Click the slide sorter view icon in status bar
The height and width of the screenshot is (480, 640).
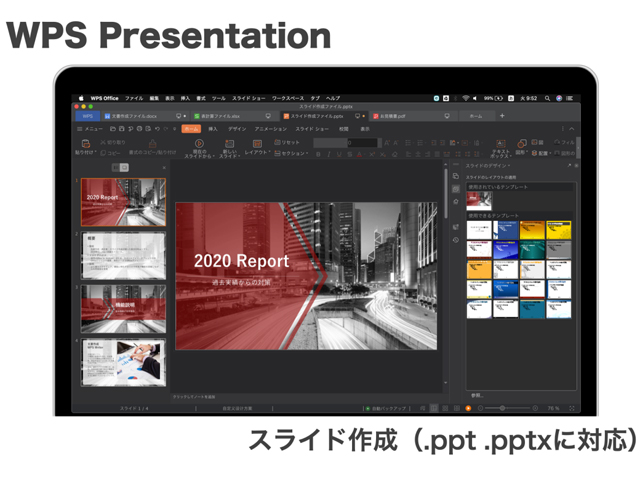[445, 408]
